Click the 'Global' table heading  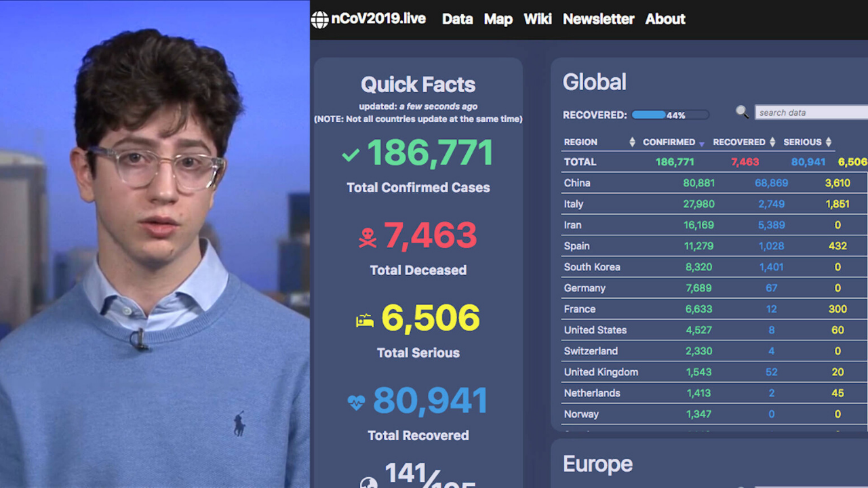595,82
